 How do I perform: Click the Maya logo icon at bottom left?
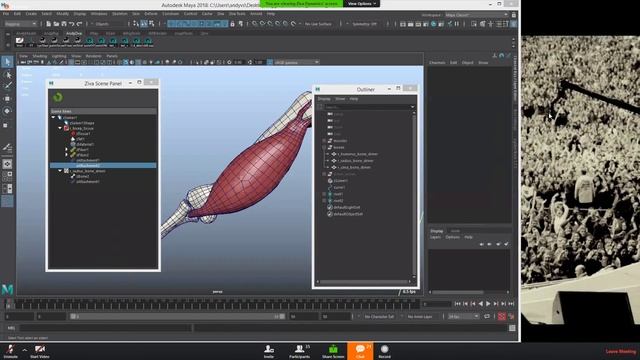tap(7, 289)
